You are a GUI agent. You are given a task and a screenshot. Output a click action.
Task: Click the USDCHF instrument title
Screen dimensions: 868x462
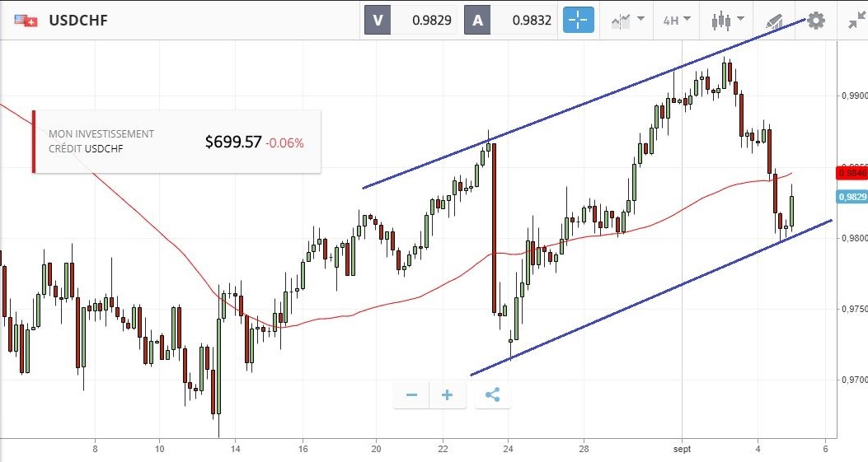pyautogui.click(x=78, y=21)
